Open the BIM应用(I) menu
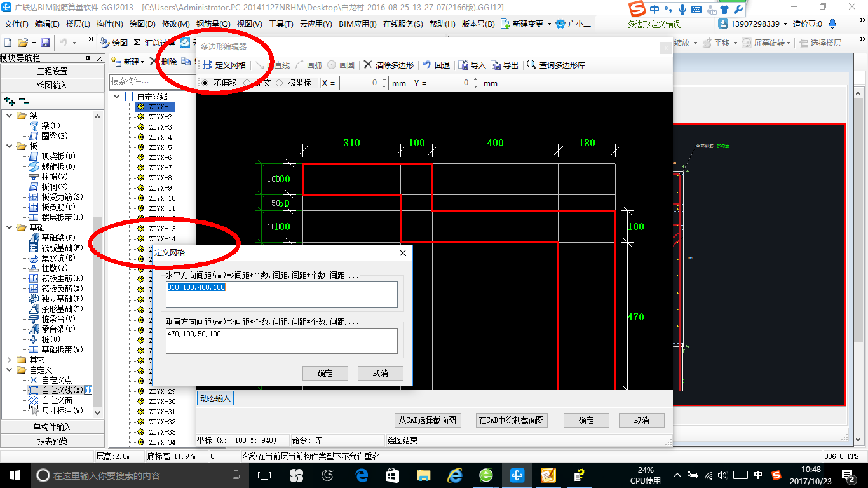This screenshot has width=868, height=488. click(358, 24)
